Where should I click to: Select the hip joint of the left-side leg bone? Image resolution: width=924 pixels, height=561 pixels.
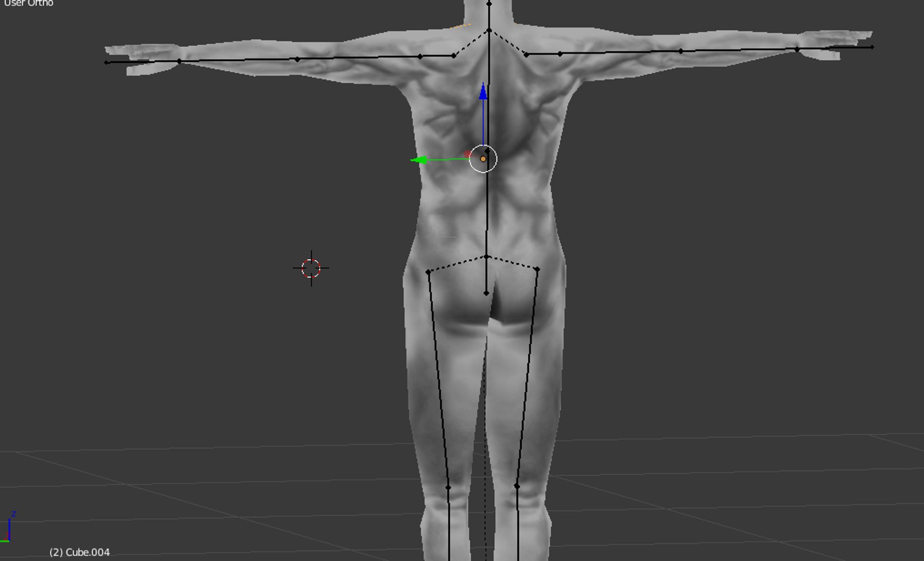click(x=428, y=272)
